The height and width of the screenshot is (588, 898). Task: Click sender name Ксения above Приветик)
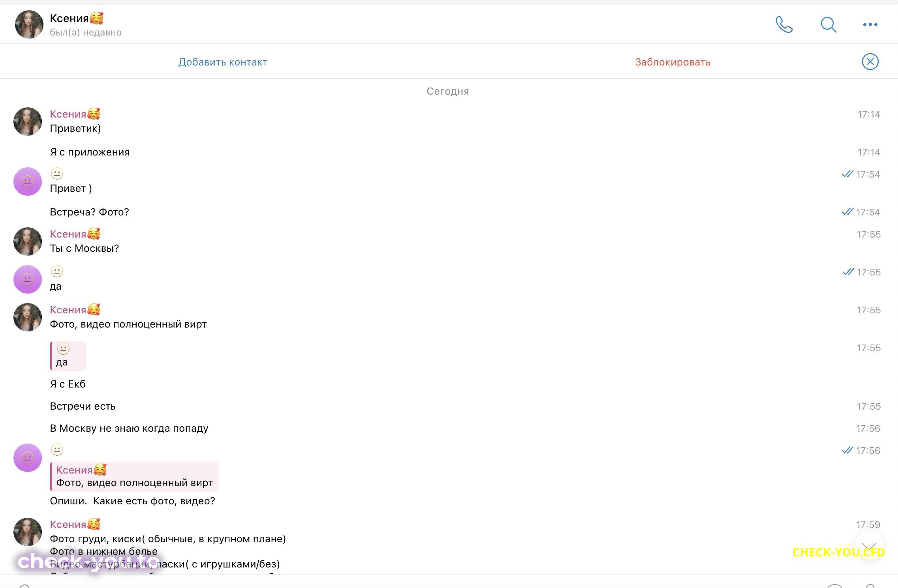[x=75, y=114]
